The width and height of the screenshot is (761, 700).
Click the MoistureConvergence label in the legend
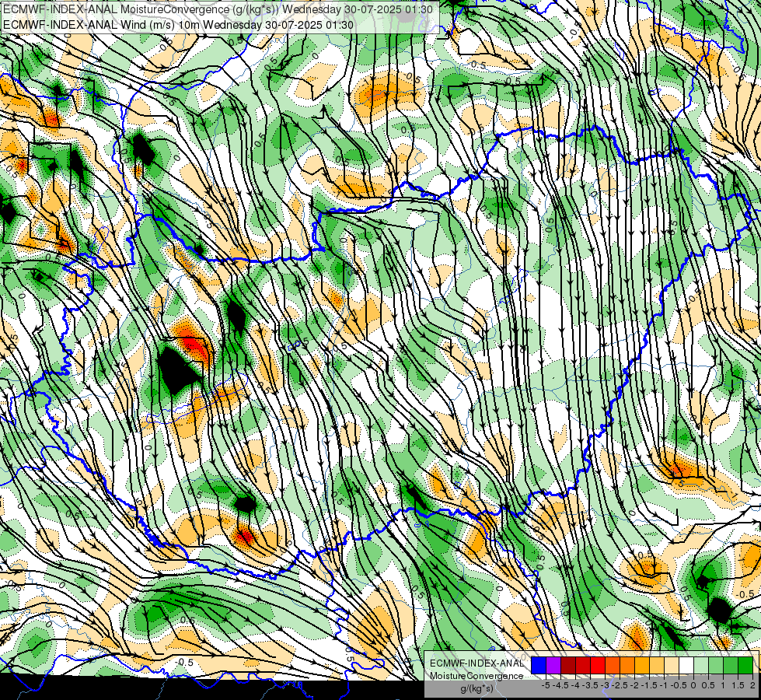click(x=476, y=676)
